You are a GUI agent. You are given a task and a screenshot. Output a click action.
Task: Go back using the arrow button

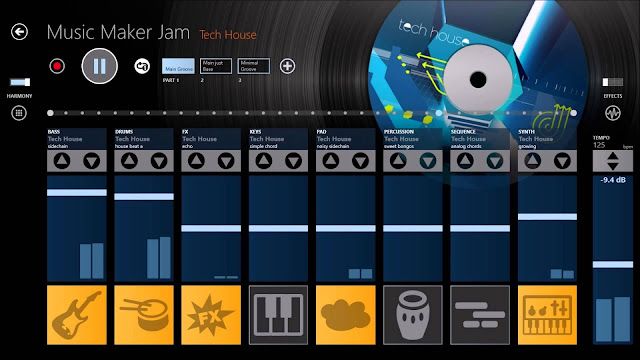coord(19,32)
